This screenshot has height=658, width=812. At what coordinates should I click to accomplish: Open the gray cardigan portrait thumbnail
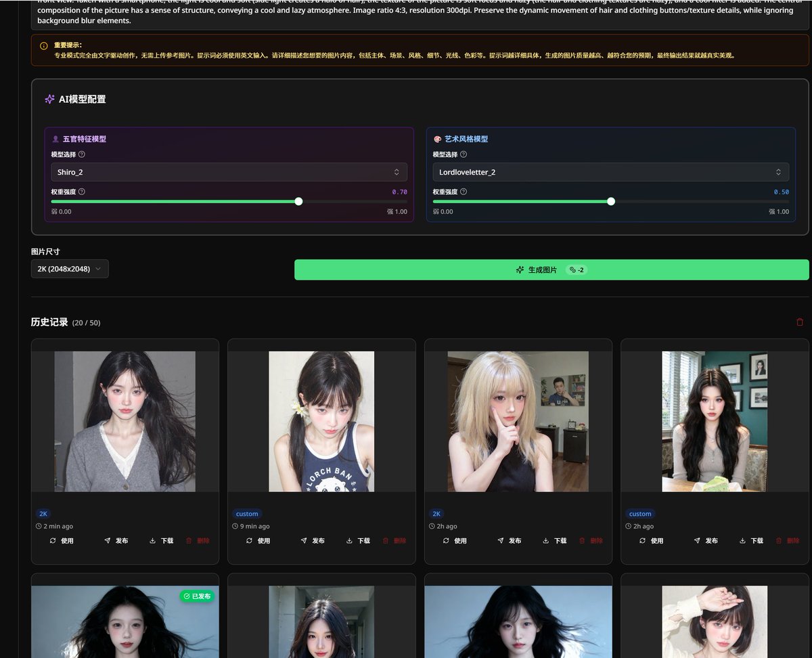(x=125, y=421)
